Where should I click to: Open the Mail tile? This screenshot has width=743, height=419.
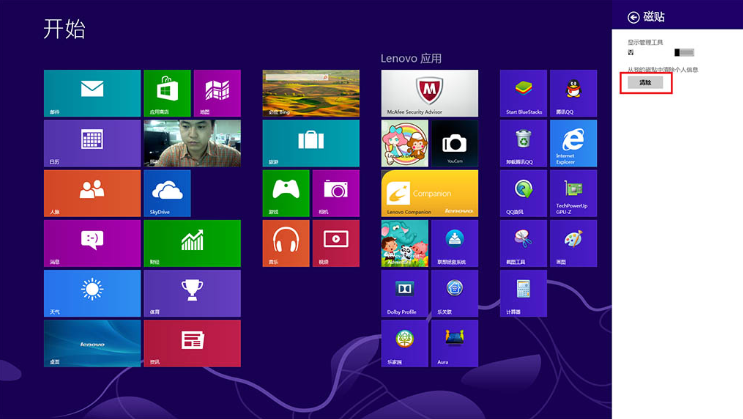(92, 93)
